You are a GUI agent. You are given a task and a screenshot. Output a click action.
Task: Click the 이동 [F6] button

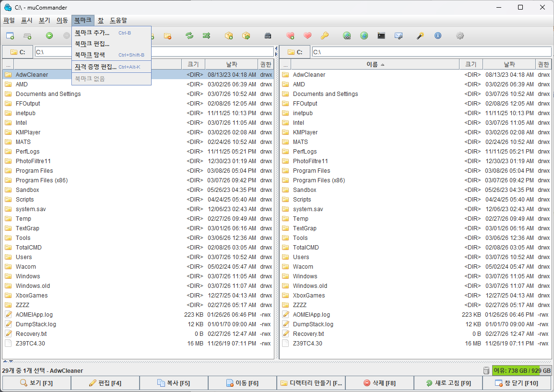click(242, 383)
